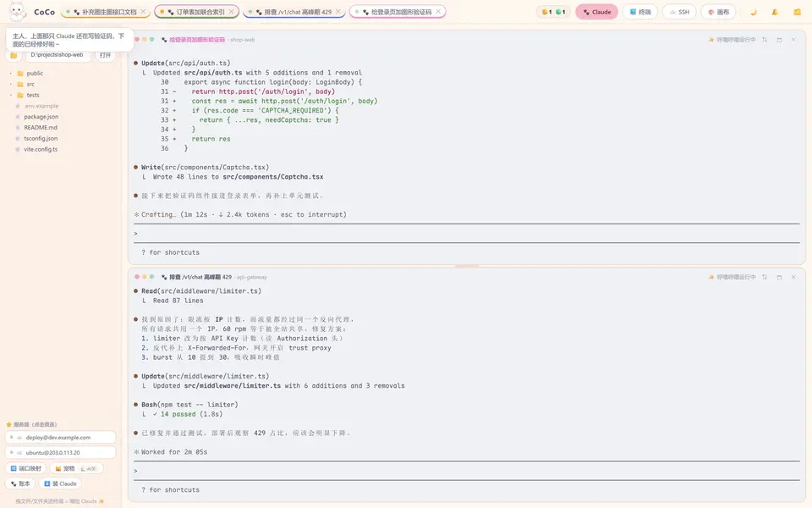Click the session status counter pill

tap(553, 12)
